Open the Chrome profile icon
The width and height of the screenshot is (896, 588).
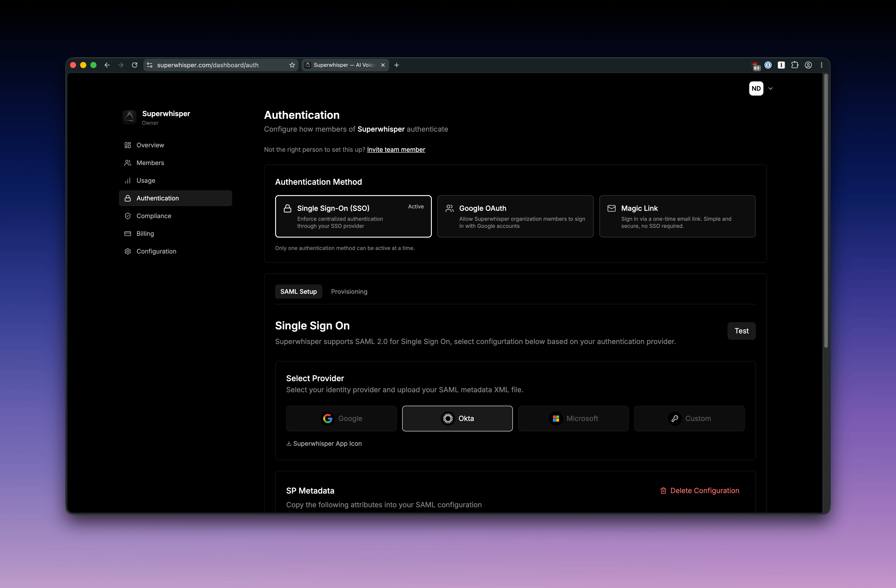pos(808,65)
